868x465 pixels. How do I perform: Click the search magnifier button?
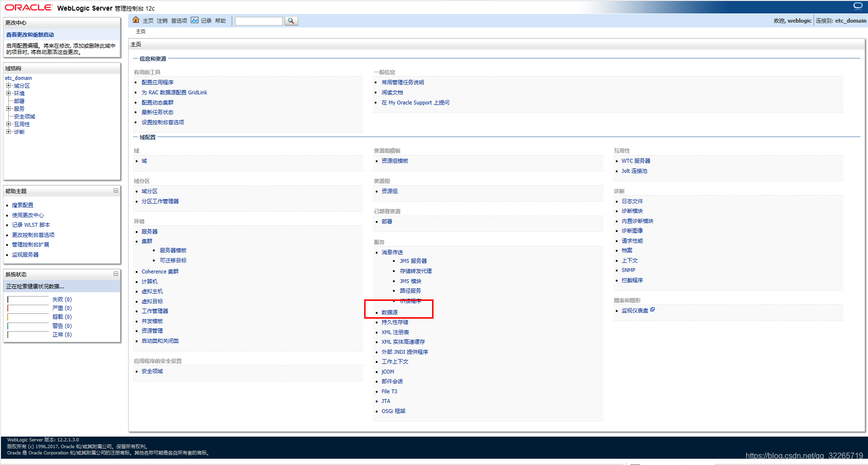click(291, 21)
